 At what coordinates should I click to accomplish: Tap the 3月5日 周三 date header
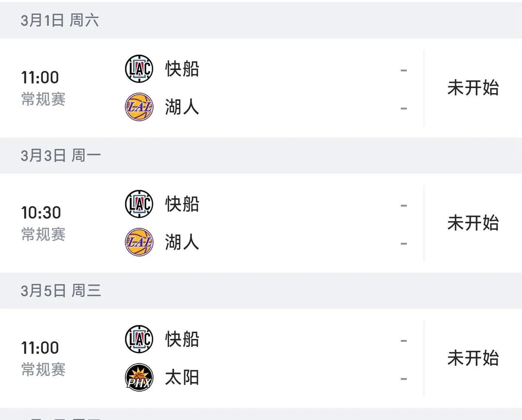pyautogui.click(x=61, y=291)
